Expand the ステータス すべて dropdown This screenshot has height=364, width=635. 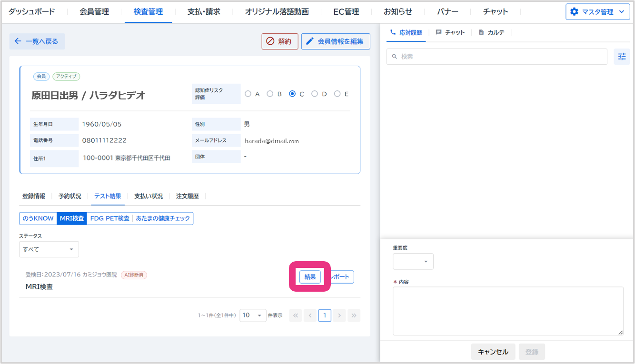click(49, 249)
